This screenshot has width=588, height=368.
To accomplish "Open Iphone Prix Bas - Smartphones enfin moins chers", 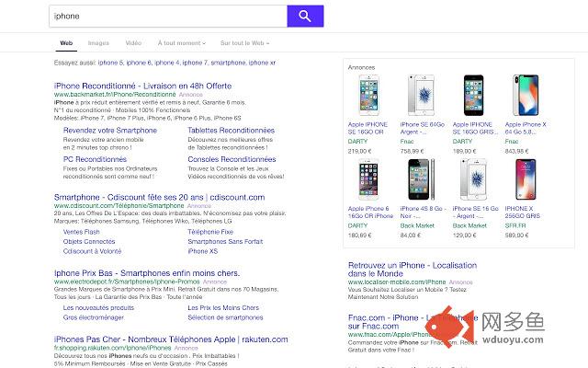I will tap(147, 273).
